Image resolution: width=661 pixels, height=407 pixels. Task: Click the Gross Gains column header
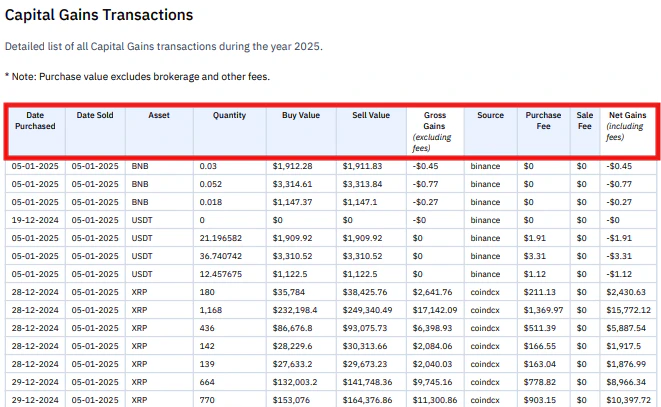coord(434,131)
